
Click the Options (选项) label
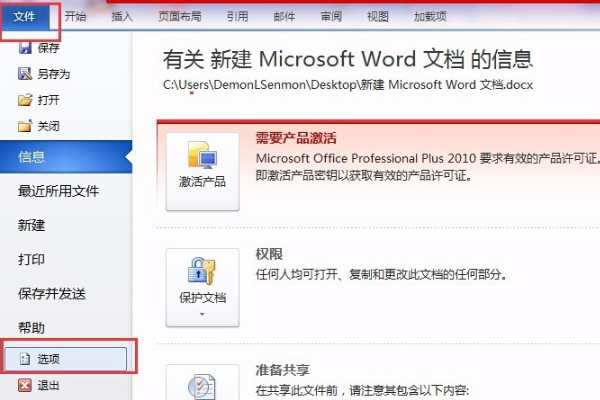click(49, 359)
